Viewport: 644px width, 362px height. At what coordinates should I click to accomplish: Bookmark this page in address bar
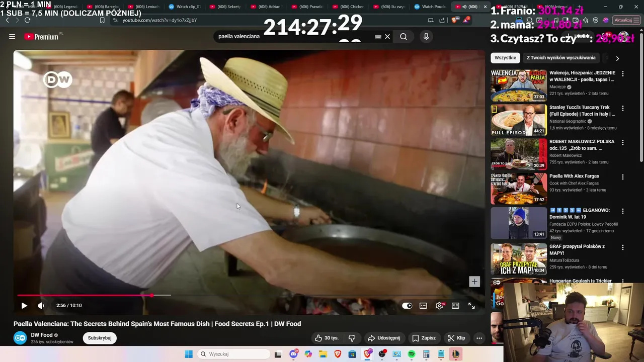point(102,20)
